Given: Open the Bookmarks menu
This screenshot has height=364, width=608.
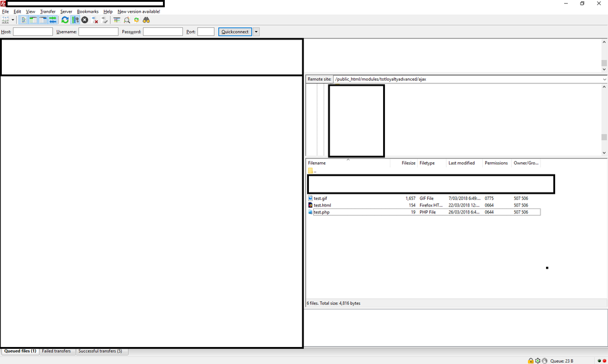Looking at the screenshot, I should 88,12.
